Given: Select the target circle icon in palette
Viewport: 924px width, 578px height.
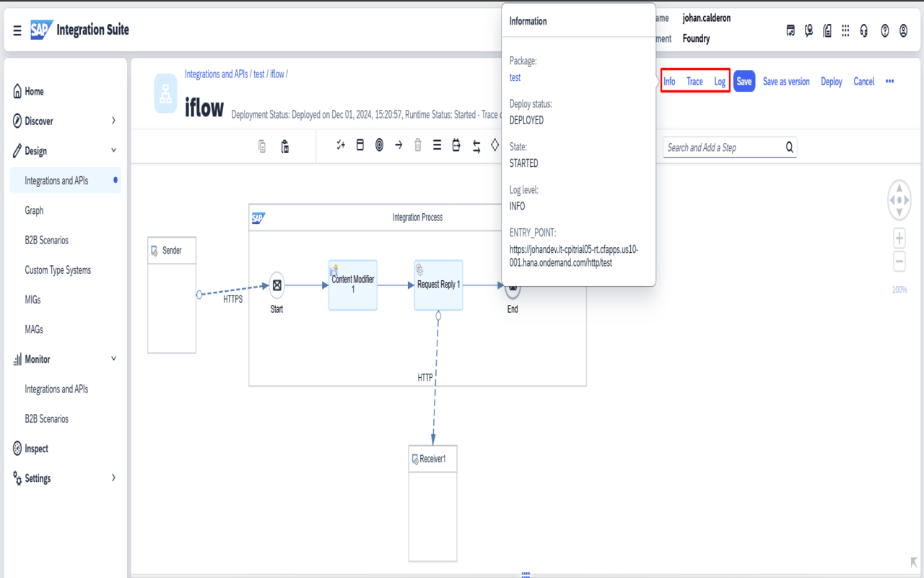Looking at the screenshot, I should coord(379,145).
